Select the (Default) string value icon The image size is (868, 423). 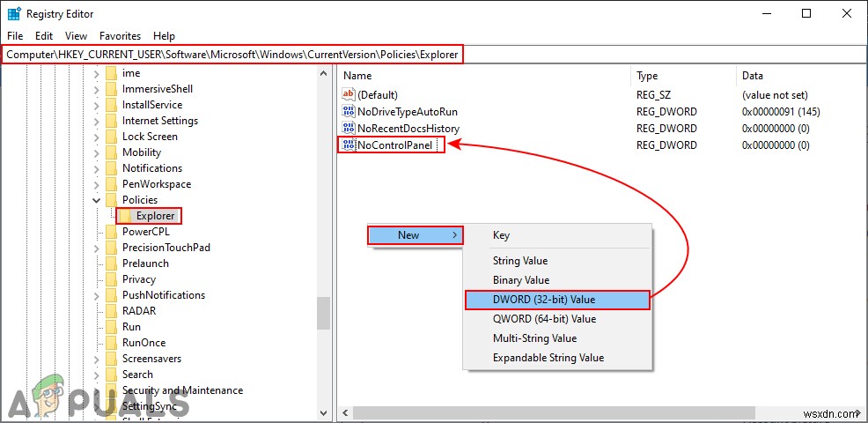click(x=349, y=95)
